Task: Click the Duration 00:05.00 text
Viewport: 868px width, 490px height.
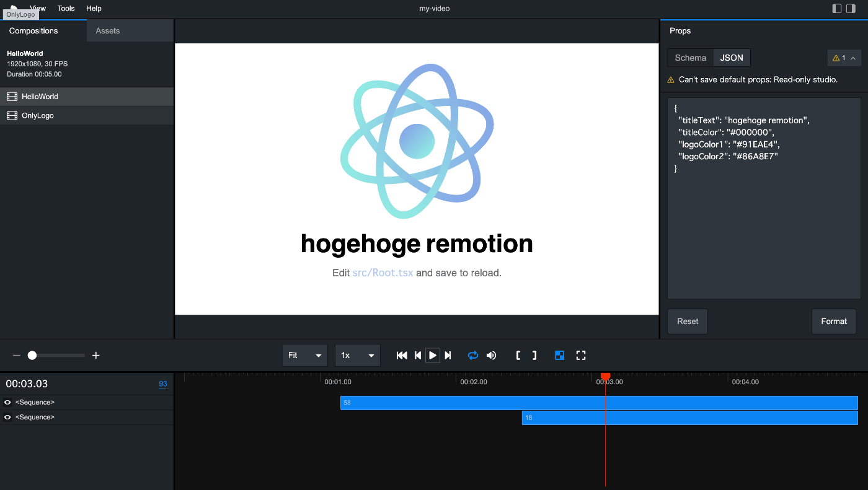Action: click(34, 74)
